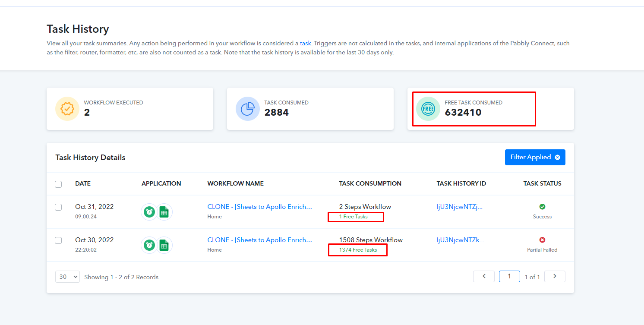This screenshot has height=325, width=644.
Task: Click the time 09:00:24
Action: tap(86, 217)
